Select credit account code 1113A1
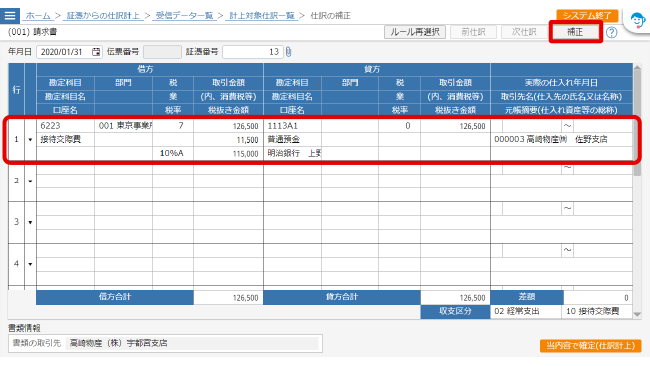 coord(293,126)
